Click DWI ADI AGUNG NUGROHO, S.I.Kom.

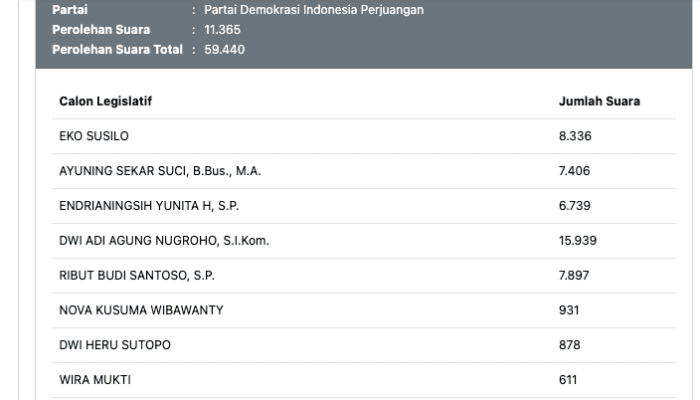[164, 241]
